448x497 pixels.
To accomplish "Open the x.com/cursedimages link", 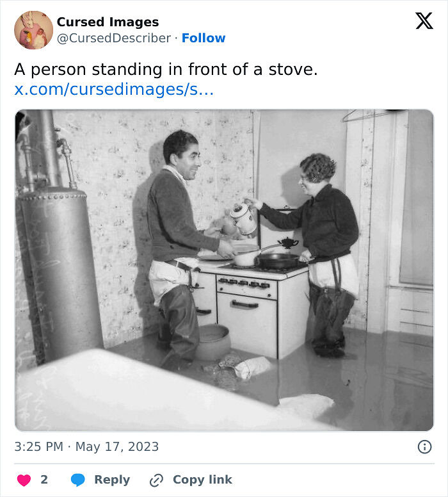I will click(114, 90).
